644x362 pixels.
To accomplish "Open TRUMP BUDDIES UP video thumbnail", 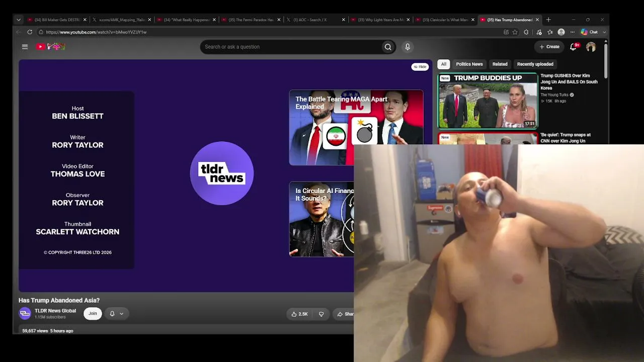I will [488, 101].
